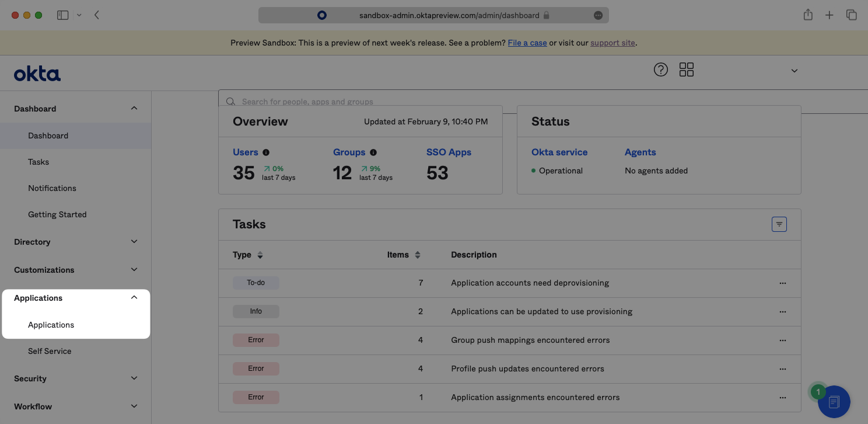Open the SSO Apps link in Overview
868x424 pixels.
point(448,152)
